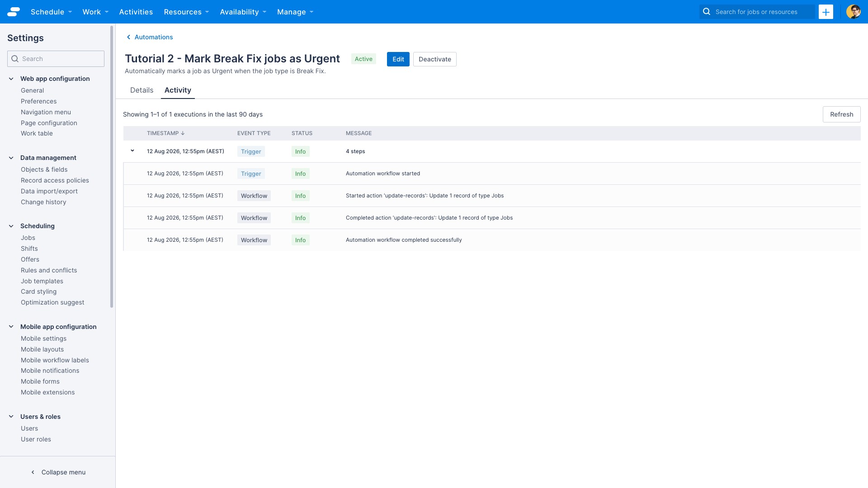Focus the jobs or resources search box
This screenshot has width=868, height=488.
point(757,12)
